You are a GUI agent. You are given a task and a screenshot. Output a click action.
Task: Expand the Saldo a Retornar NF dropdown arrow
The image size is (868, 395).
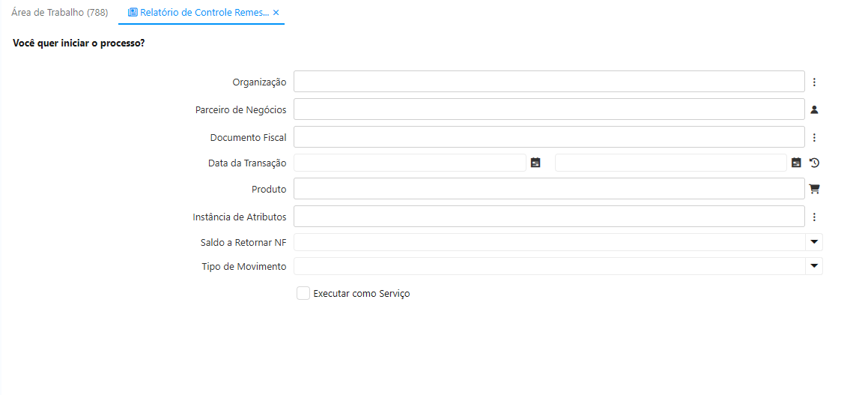tap(814, 242)
